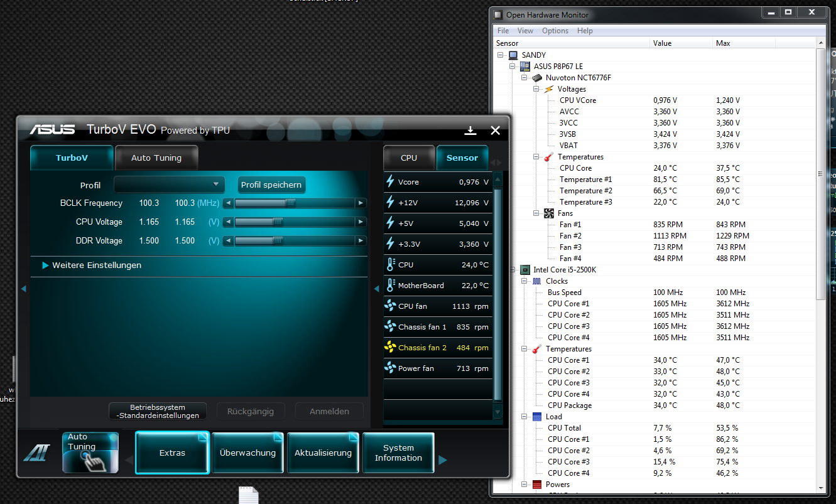Open the File menu in Hardware Monitor
The width and height of the screenshot is (836, 504).
point(503,31)
